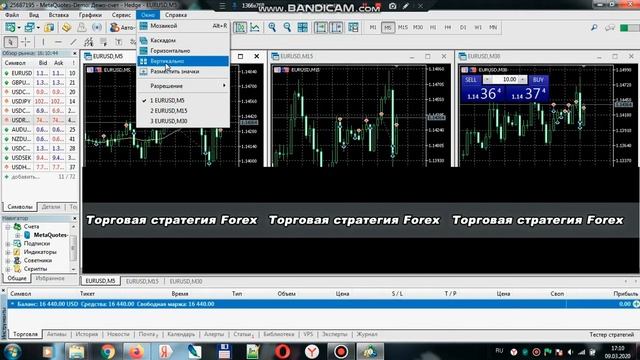Click the new chart toolbar icon

10,28
